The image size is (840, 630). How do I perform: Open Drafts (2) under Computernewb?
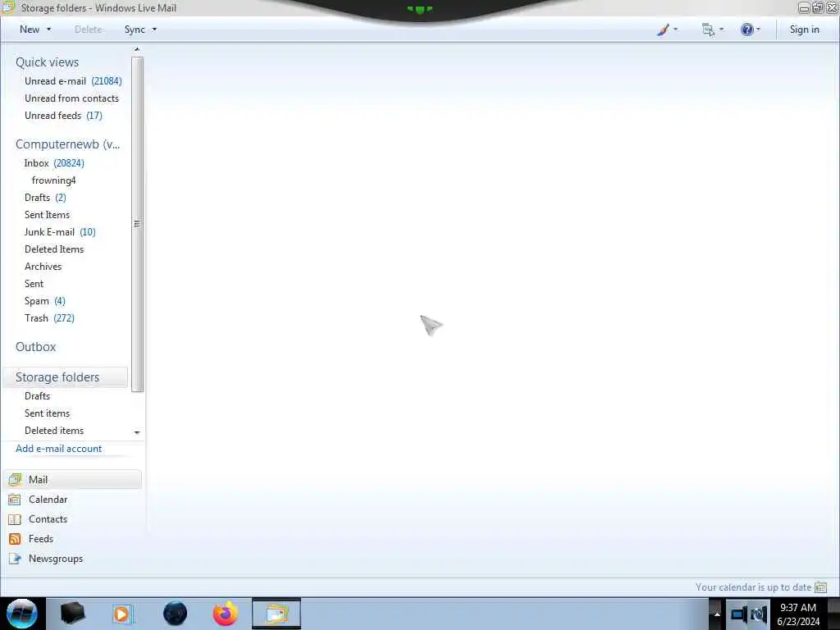[46, 197]
